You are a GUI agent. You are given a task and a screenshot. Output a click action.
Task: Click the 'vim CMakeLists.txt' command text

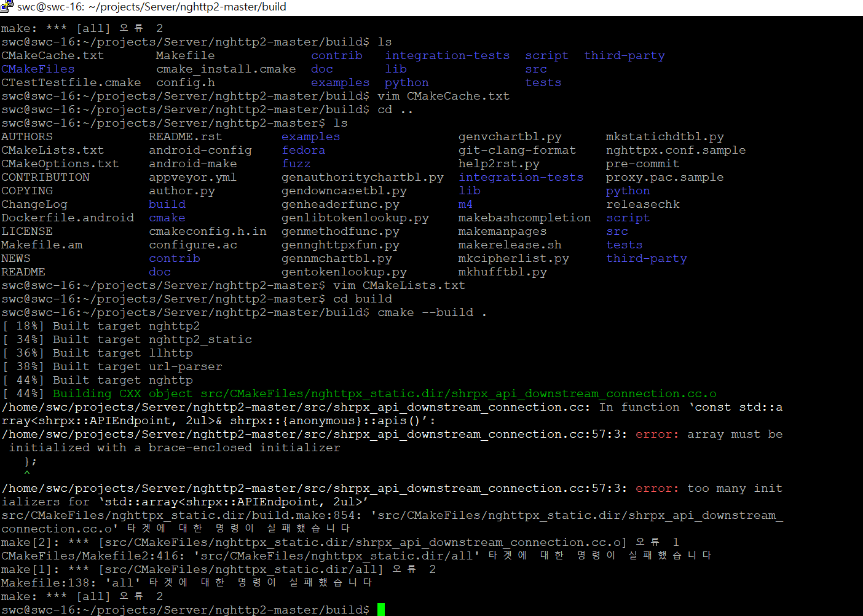(x=400, y=285)
